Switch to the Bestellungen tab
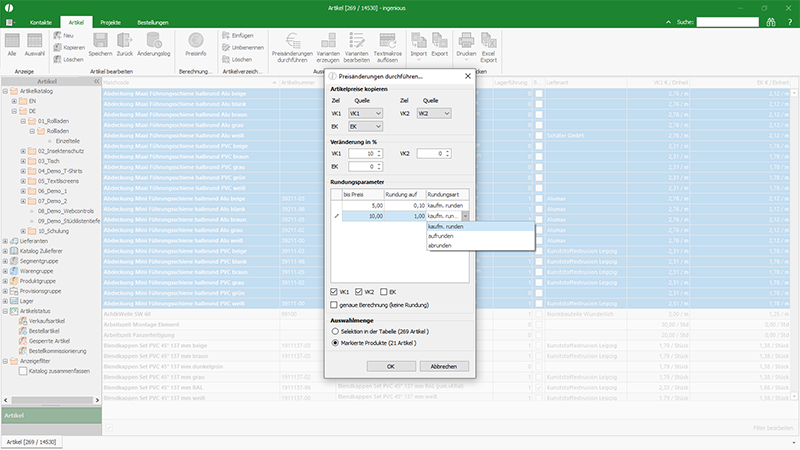This screenshot has height=450, width=800. pyautogui.click(x=153, y=22)
